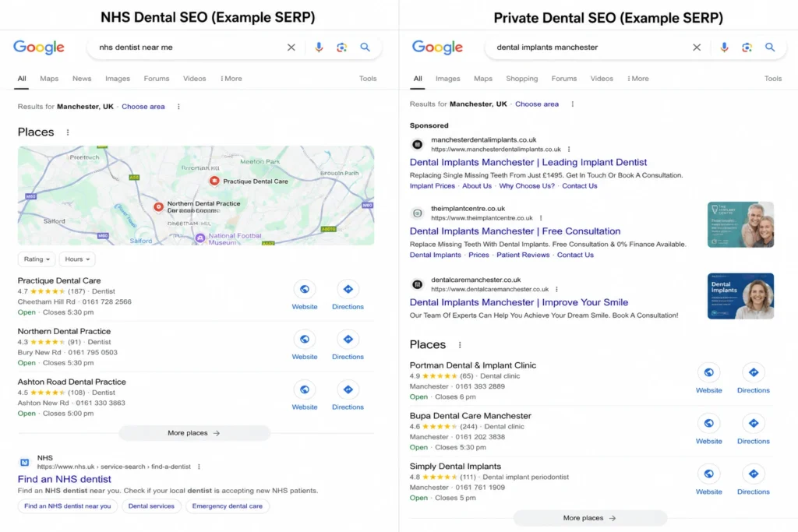Click 'Implant Prices' sitelink

coord(432,186)
